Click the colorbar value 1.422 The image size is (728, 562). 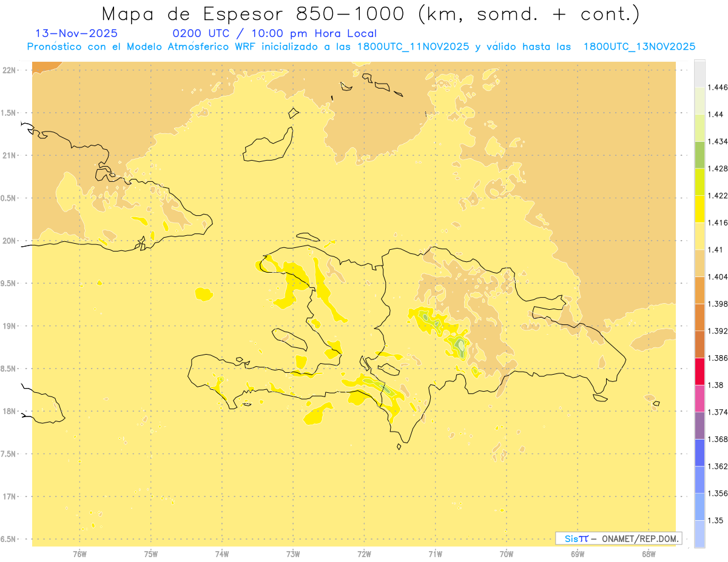(x=718, y=196)
